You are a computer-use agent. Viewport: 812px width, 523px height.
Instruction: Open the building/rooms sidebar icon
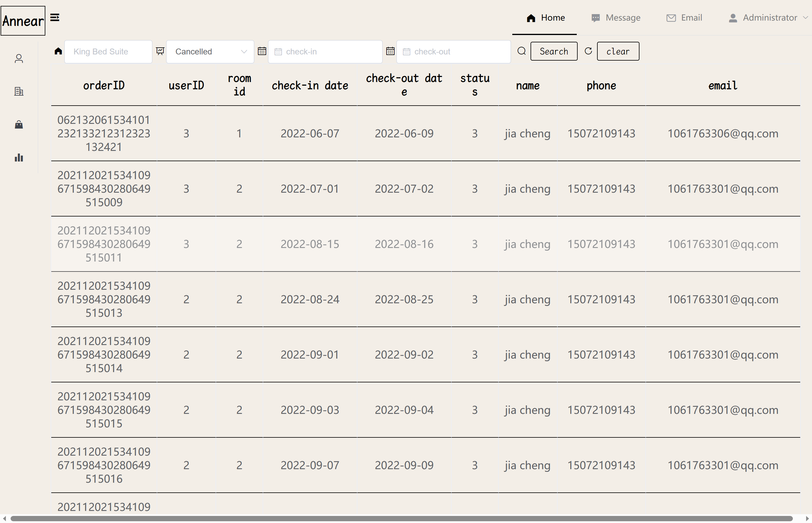[19, 91]
